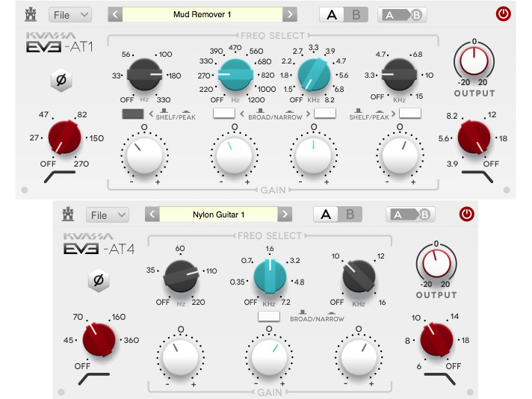Open the File dropdown in EVE-AT4
This screenshot has width=532, height=399.
pyautogui.click(x=108, y=215)
